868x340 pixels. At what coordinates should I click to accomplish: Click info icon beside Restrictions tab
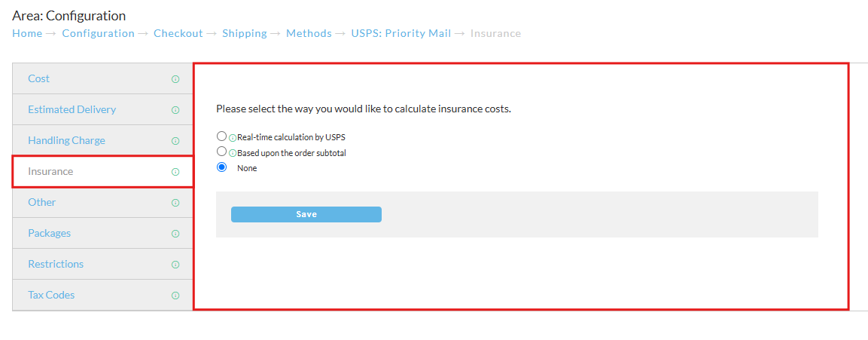pyautogui.click(x=175, y=265)
